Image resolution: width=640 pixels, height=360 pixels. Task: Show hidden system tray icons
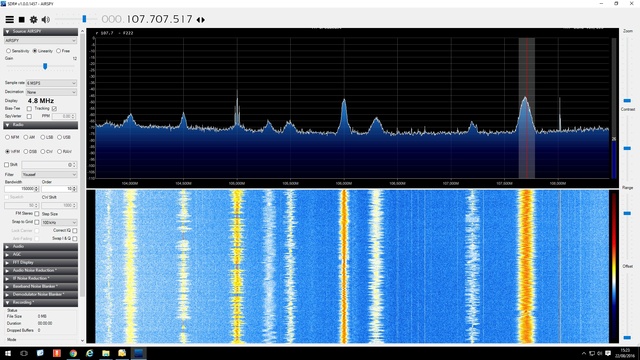584,353
